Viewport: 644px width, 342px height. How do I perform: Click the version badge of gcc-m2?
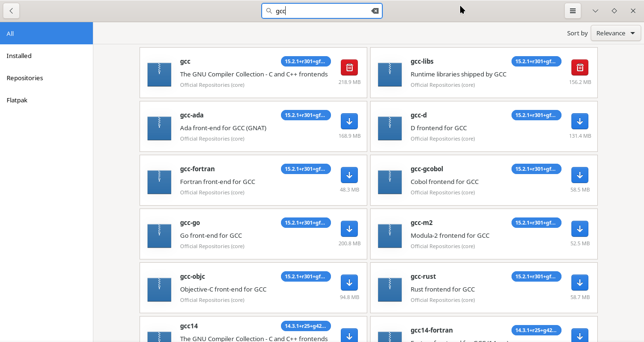coord(537,223)
